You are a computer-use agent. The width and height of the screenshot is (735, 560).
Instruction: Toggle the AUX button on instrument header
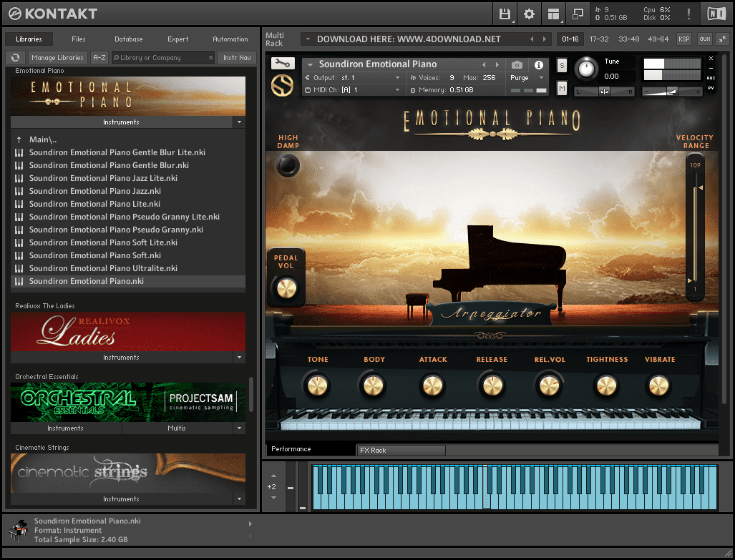pos(711,78)
